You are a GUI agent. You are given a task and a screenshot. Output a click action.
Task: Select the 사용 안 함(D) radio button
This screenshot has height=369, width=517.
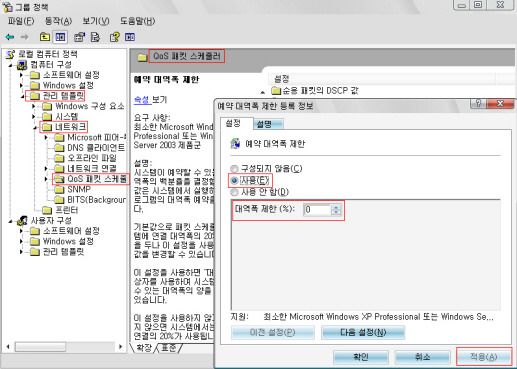click(235, 192)
